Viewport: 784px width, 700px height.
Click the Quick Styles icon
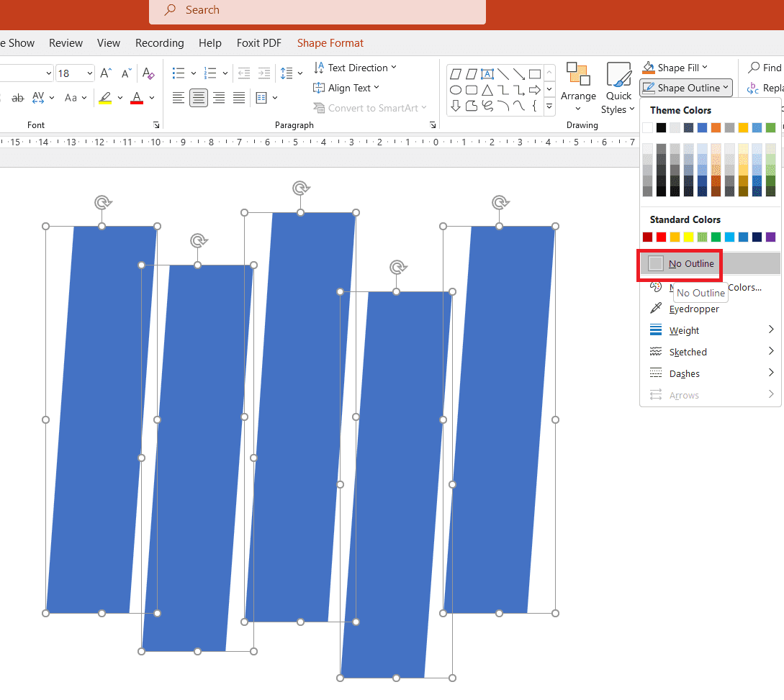(x=618, y=88)
